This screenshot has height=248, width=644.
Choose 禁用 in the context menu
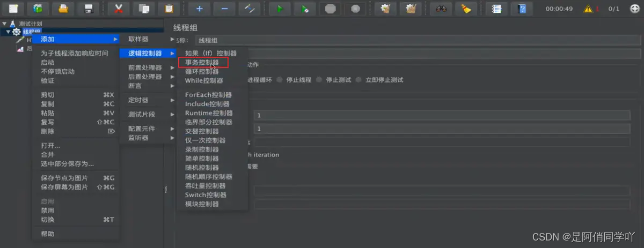pyautogui.click(x=76, y=211)
